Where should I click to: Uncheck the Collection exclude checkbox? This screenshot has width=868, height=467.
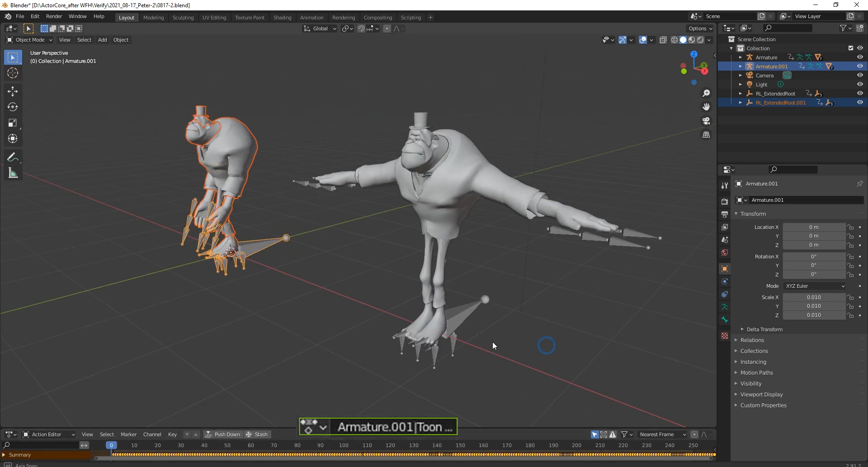pos(851,48)
